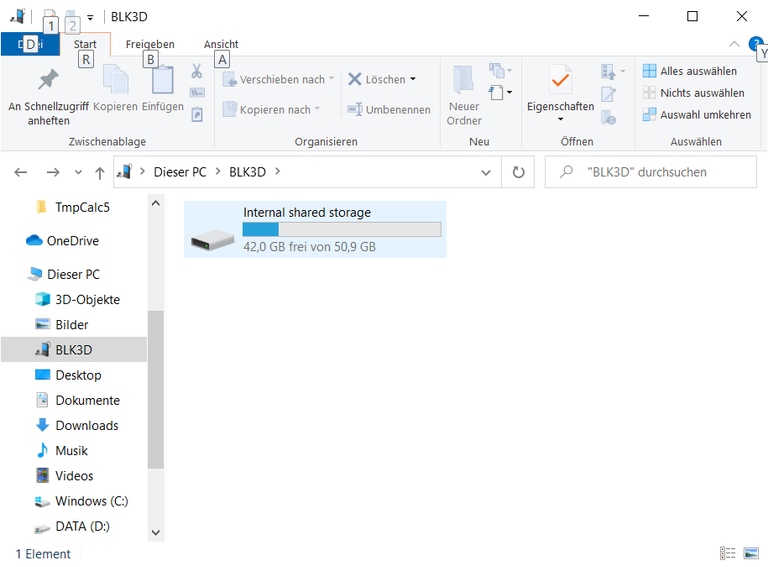The image size is (768, 567).
Task: Switch to the large thumbnails view icon
Action: pyautogui.click(x=750, y=553)
